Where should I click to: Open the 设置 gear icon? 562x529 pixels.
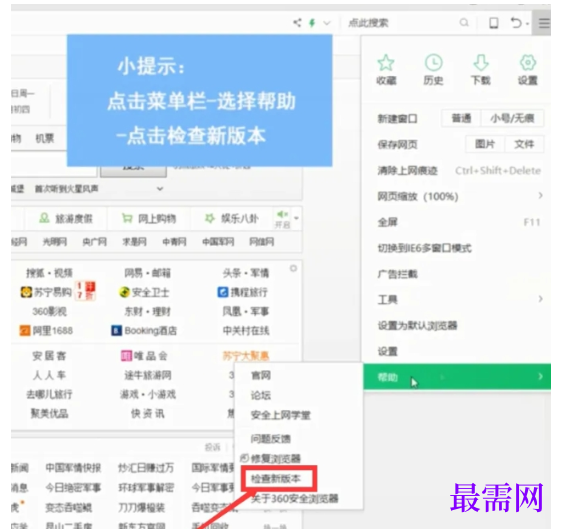coord(528,63)
